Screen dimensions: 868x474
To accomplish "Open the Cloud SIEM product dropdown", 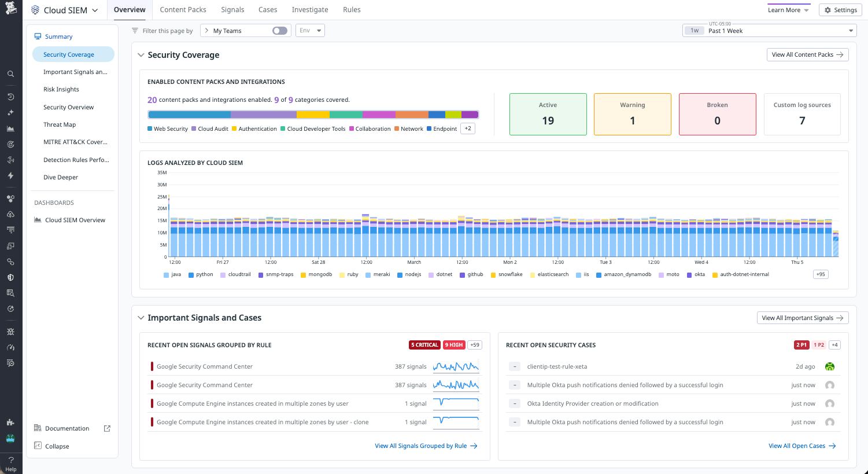I will coord(65,10).
